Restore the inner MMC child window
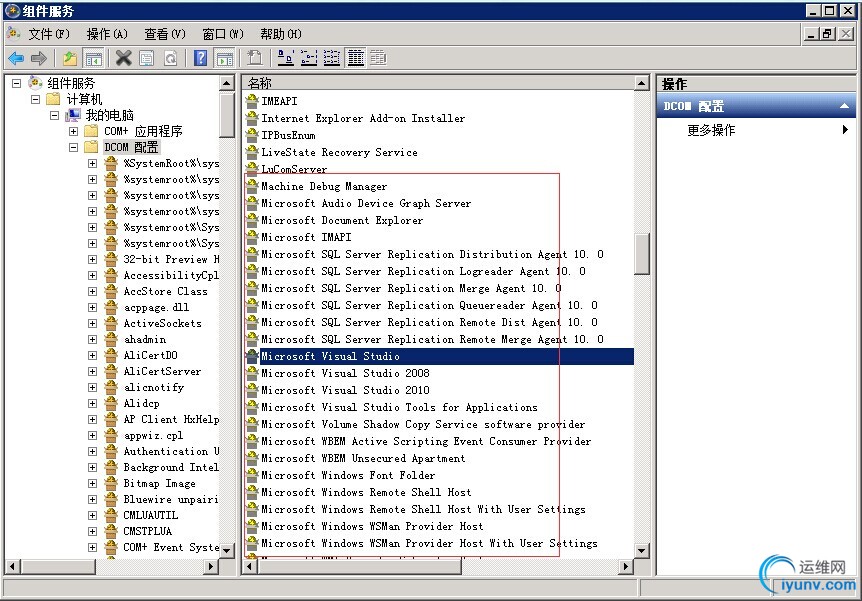The image size is (862, 601). click(828, 34)
